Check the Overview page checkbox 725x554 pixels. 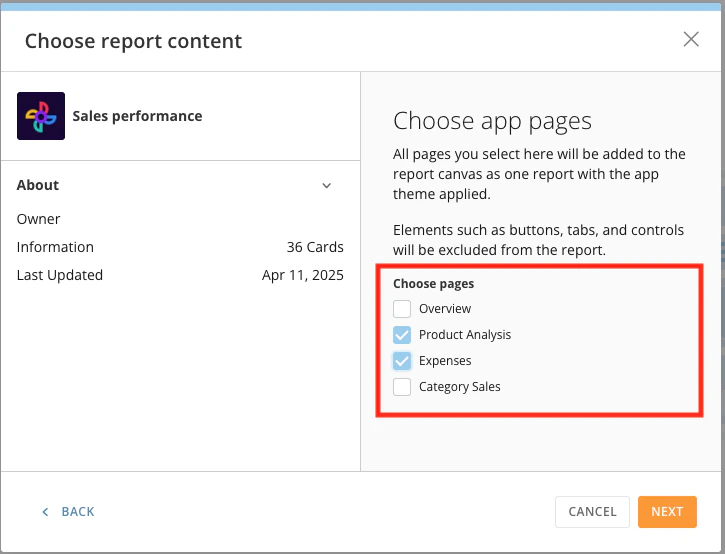(x=402, y=309)
